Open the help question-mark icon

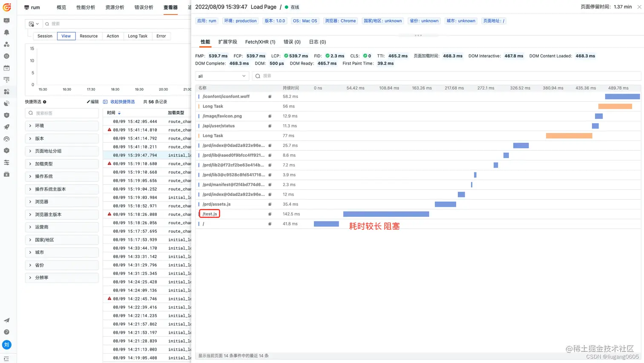click(7, 332)
